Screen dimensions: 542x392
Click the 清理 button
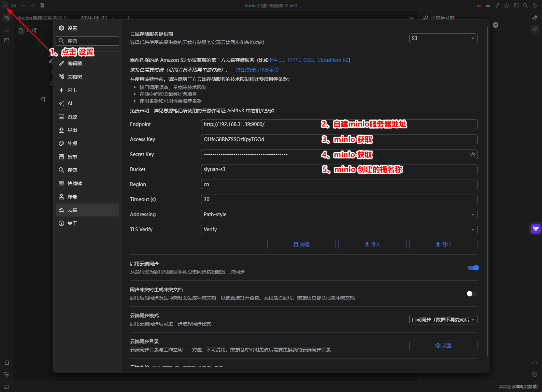tap(301, 244)
